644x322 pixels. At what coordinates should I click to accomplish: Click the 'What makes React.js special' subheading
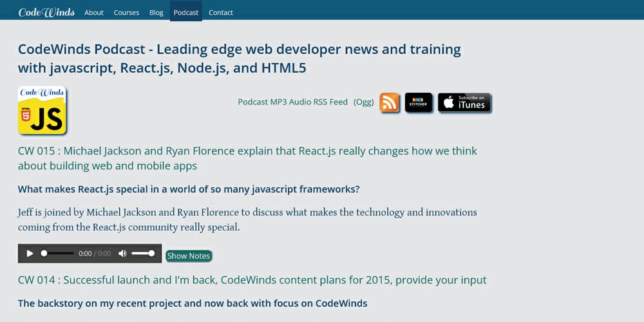pos(189,189)
